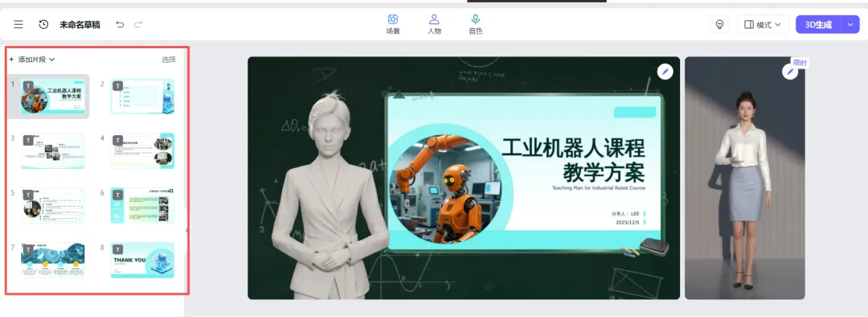Select slide 2 thumbnail
Screen dimensions: 868x317
(x=142, y=96)
